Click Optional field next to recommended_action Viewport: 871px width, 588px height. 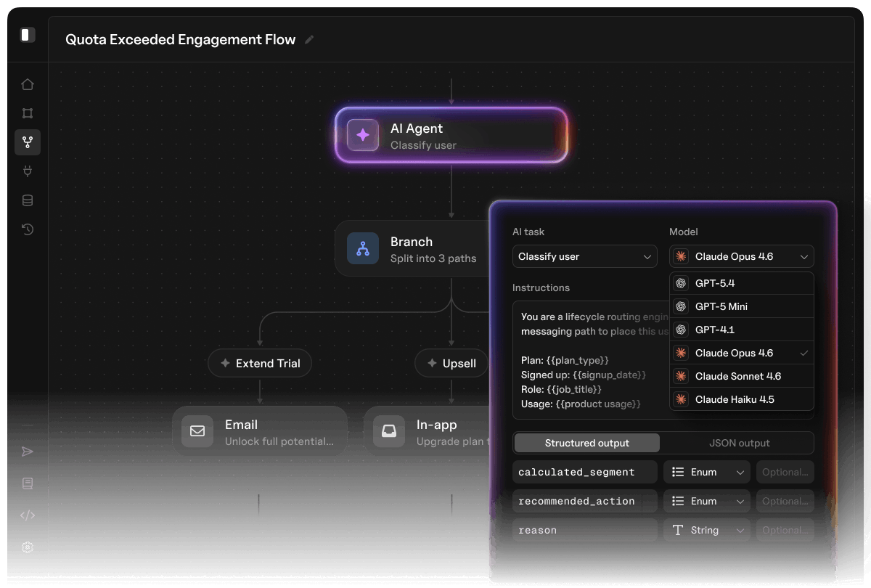(785, 501)
